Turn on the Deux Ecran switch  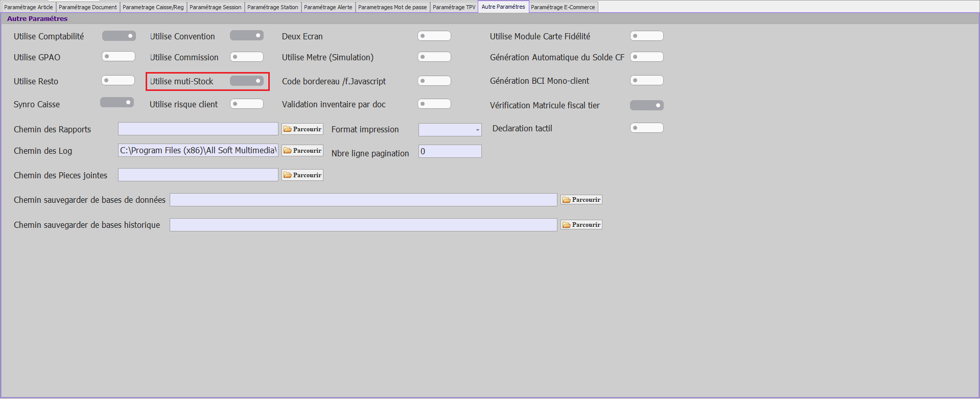(434, 36)
